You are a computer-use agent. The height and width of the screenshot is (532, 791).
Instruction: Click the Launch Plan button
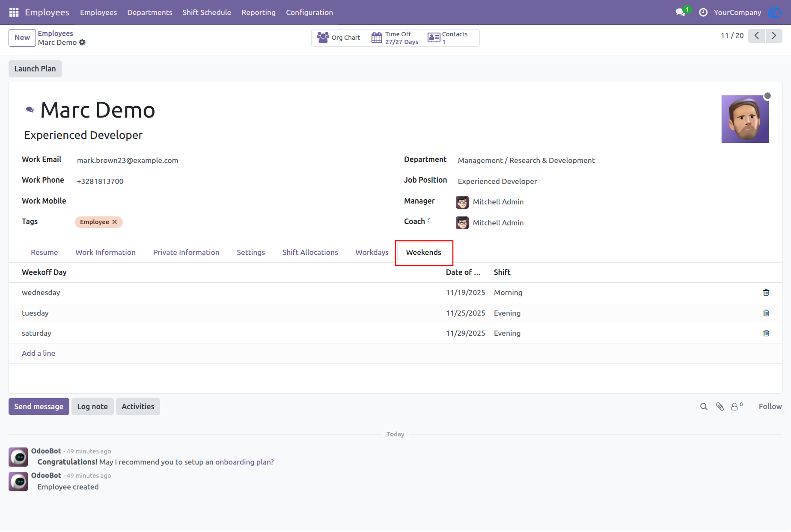click(35, 69)
